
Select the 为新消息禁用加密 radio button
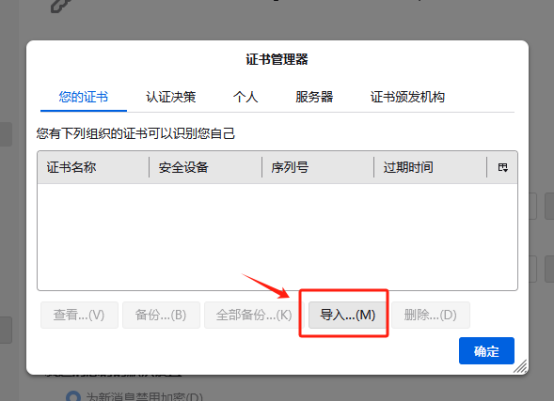[73, 397]
